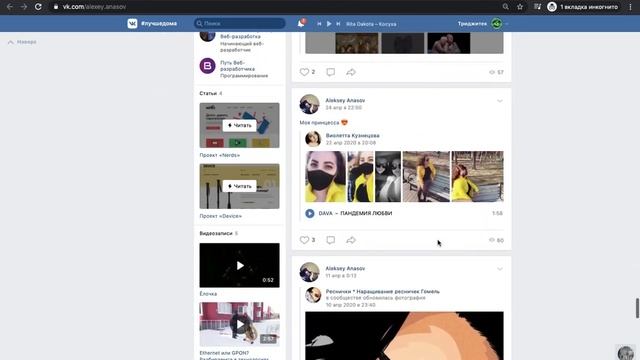Open the Реснички community avatar
The image size is (640, 360).
point(313,295)
